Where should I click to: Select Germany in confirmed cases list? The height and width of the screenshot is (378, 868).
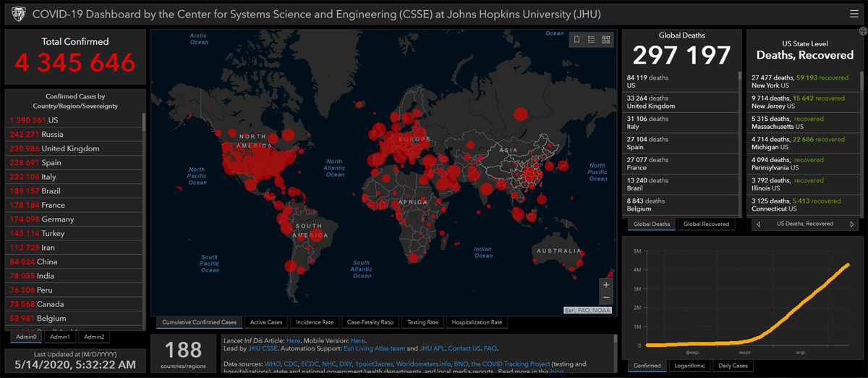click(75, 219)
